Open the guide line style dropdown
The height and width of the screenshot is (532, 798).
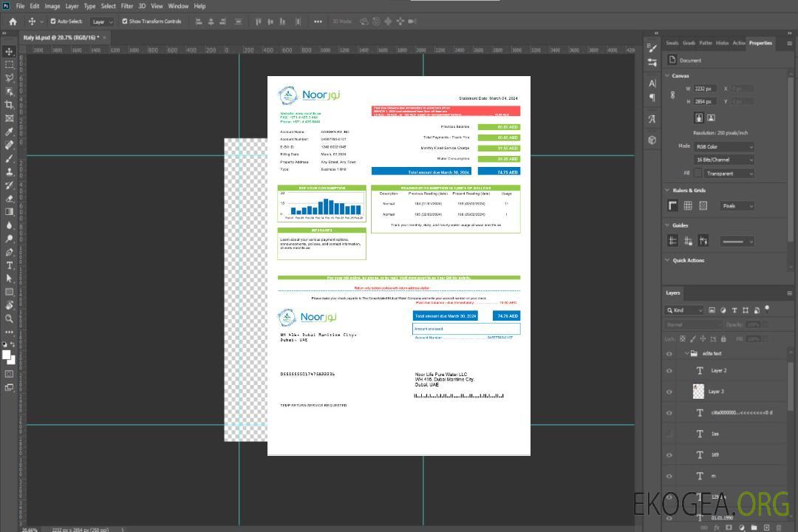737,242
